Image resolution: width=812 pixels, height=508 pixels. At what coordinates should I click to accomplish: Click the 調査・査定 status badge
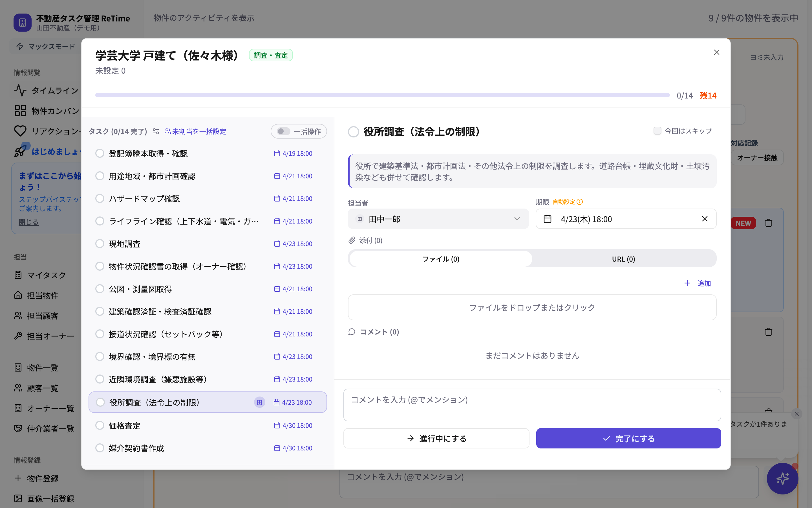pos(271,55)
